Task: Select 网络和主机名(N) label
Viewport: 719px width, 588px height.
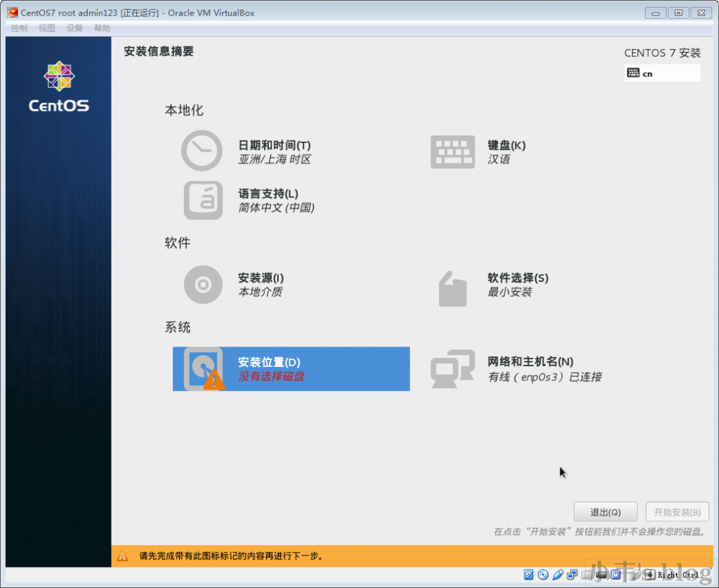Action: (x=530, y=361)
